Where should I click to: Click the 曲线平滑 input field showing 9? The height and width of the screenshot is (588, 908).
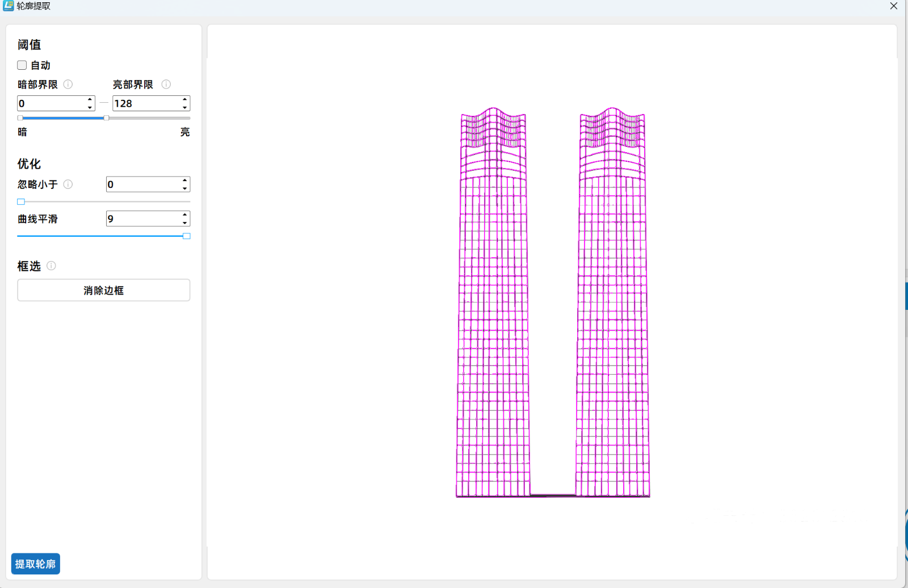[142, 219]
